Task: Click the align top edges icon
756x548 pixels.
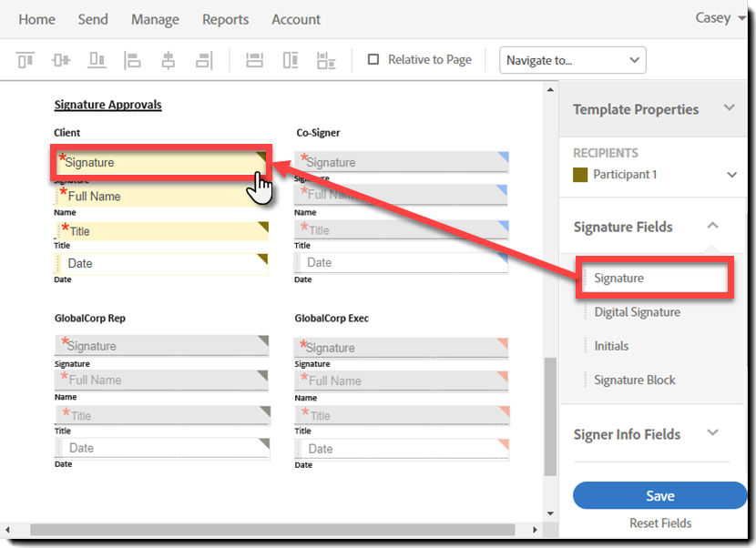Action: [x=26, y=60]
